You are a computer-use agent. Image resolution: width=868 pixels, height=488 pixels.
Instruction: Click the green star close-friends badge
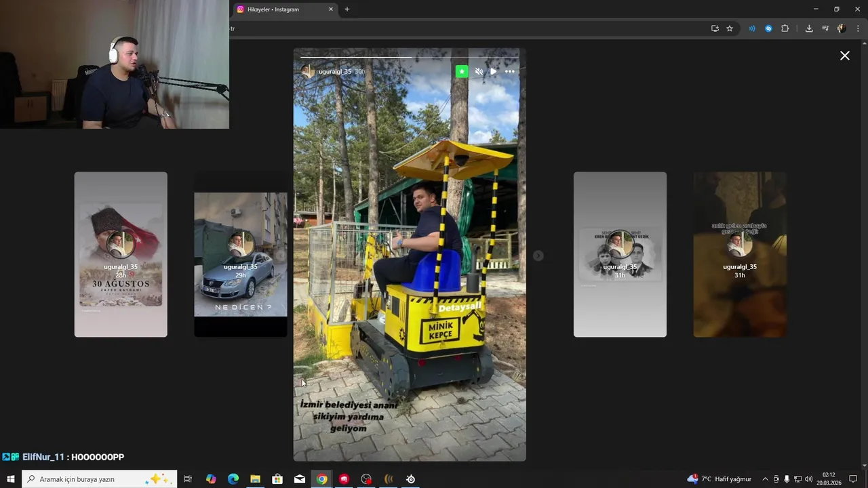(462, 71)
